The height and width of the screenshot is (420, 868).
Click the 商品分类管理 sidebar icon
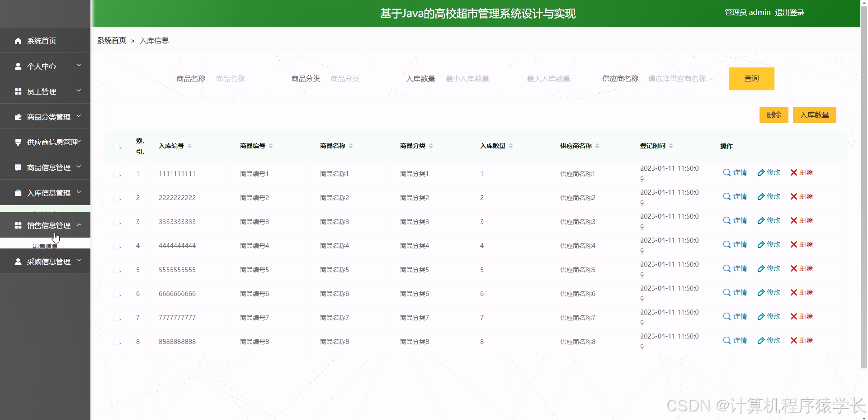18,116
